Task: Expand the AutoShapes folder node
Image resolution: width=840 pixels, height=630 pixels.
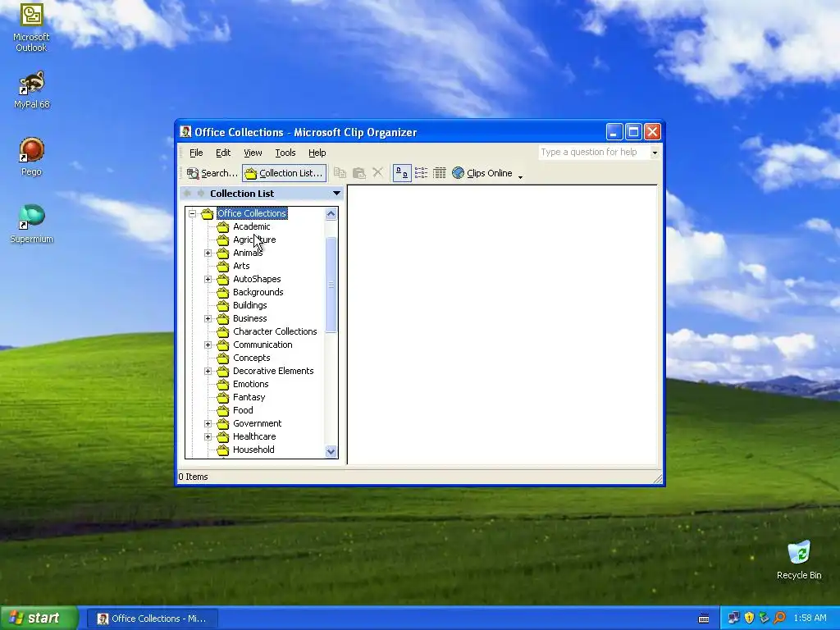Action: point(208,279)
